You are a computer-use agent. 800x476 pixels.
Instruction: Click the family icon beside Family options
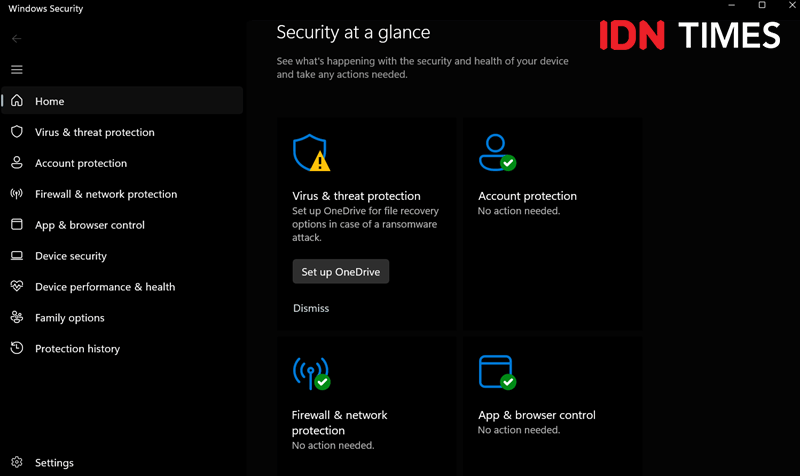click(17, 317)
